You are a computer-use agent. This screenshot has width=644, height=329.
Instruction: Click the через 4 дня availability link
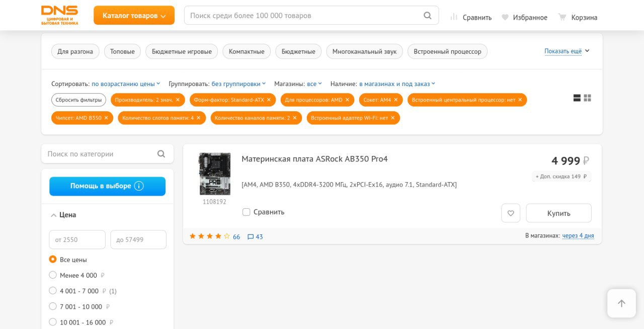[578, 235]
